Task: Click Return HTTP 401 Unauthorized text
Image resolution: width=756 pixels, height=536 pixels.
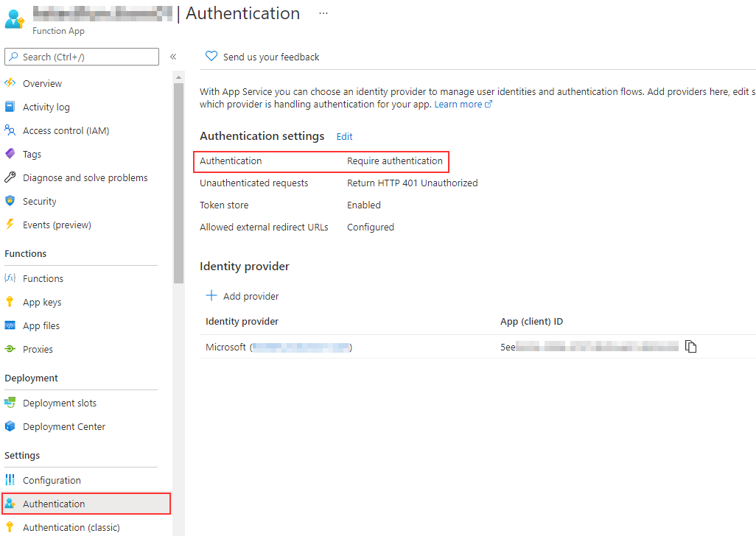Action: [412, 183]
